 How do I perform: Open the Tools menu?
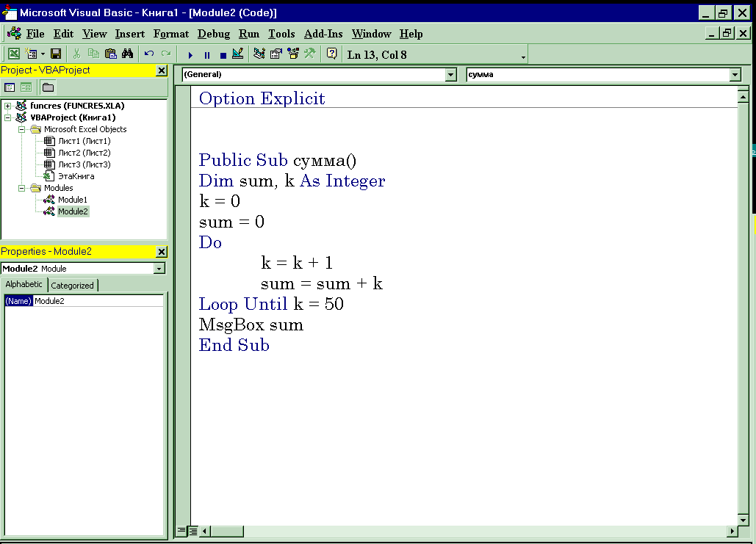[281, 34]
